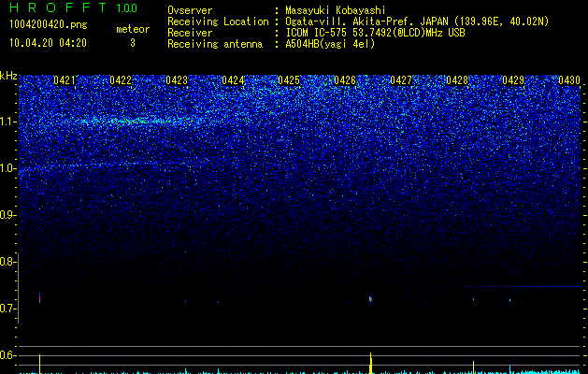Click the 1.1 kHz axis label
This screenshot has width=588, height=374.
click(x=8, y=122)
